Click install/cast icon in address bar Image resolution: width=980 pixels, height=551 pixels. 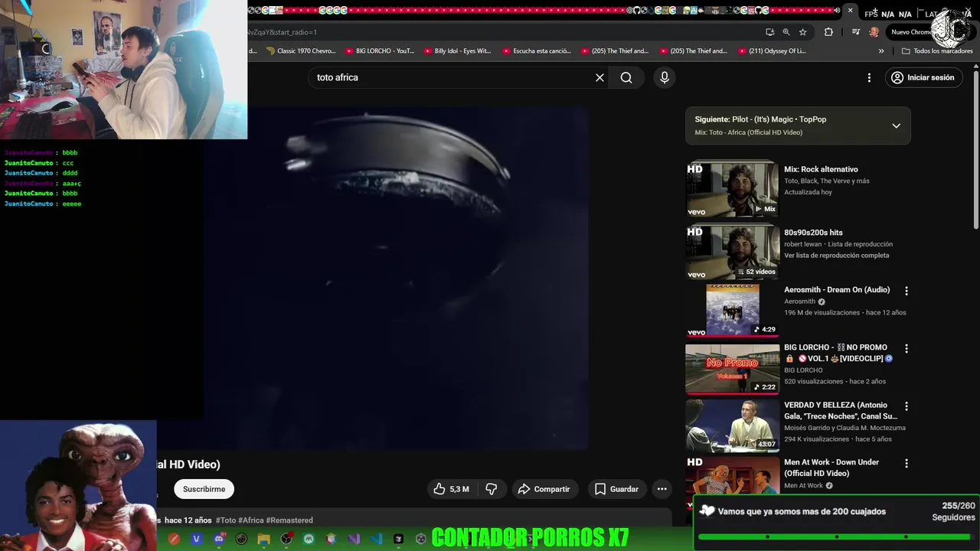pos(769,32)
